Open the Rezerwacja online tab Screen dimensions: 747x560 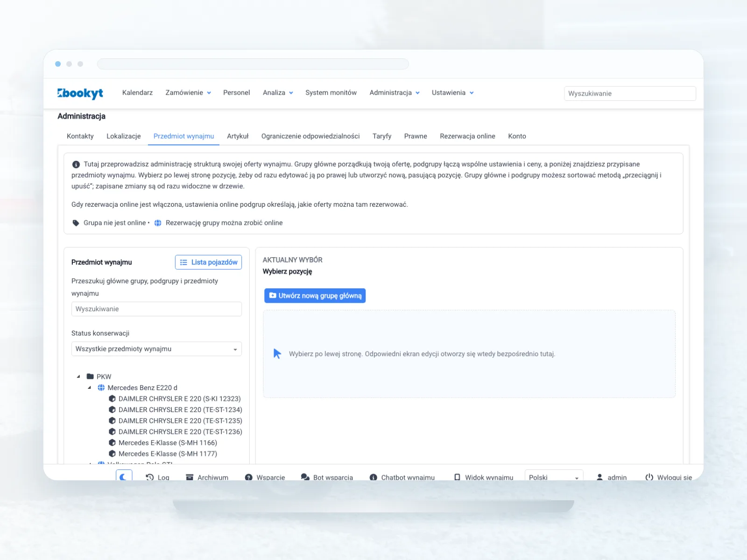pyautogui.click(x=467, y=136)
